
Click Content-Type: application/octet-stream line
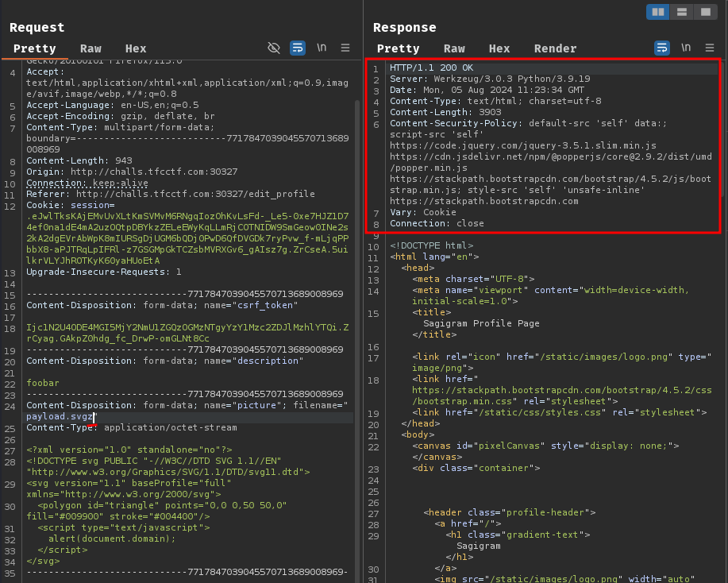pyautogui.click(x=132, y=427)
